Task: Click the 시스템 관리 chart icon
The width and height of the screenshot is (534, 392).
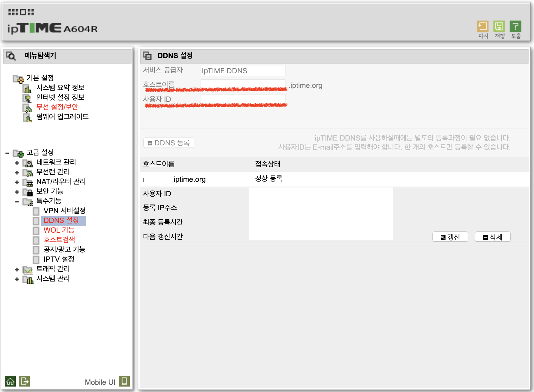Action: pos(28,280)
